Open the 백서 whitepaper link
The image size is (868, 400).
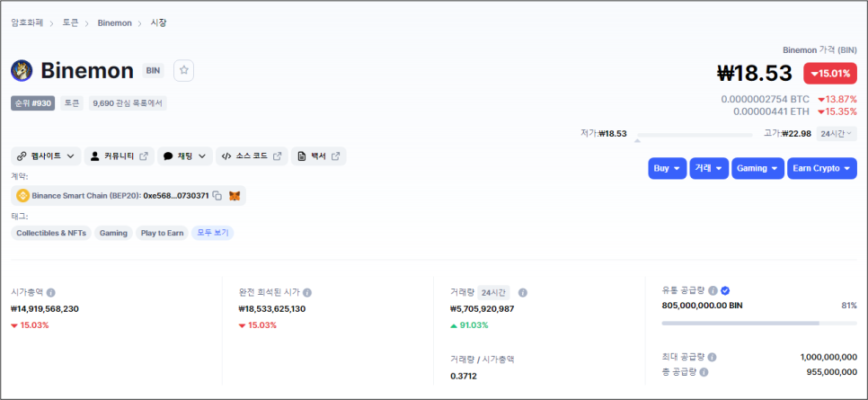[318, 156]
